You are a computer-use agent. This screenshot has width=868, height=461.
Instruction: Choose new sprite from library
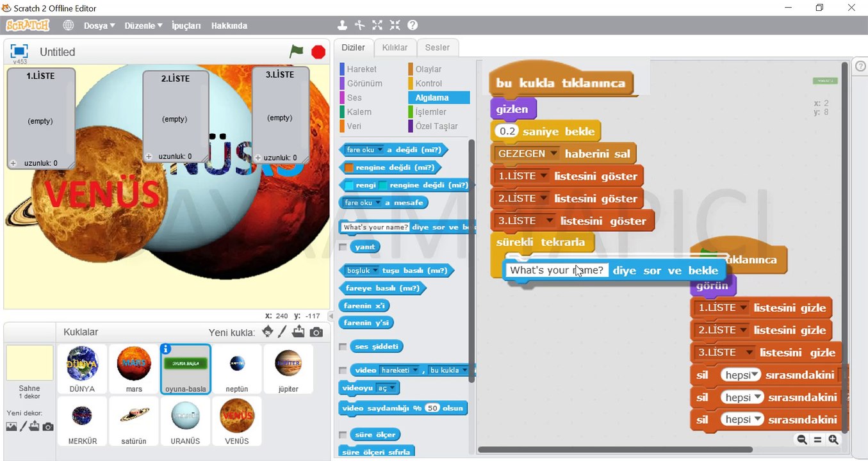click(x=267, y=332)
